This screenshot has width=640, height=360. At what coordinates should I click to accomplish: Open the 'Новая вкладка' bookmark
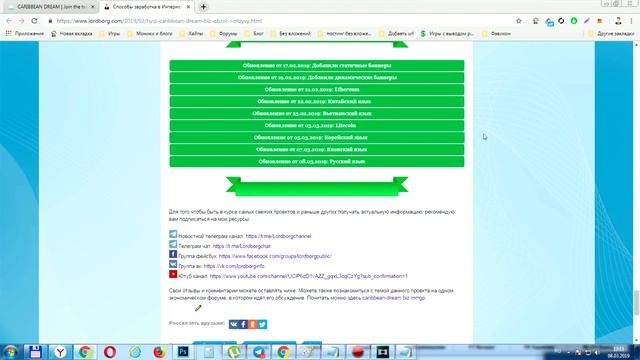pyautogui.click(x=72, y=33)
